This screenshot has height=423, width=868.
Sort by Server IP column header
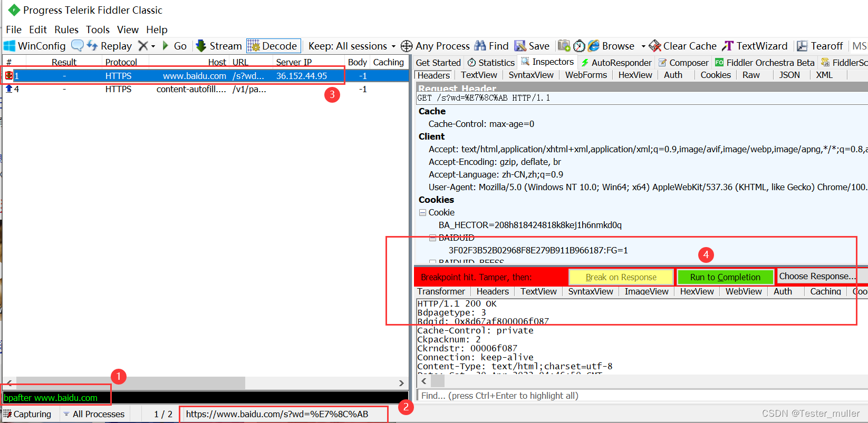click(294, 62)
